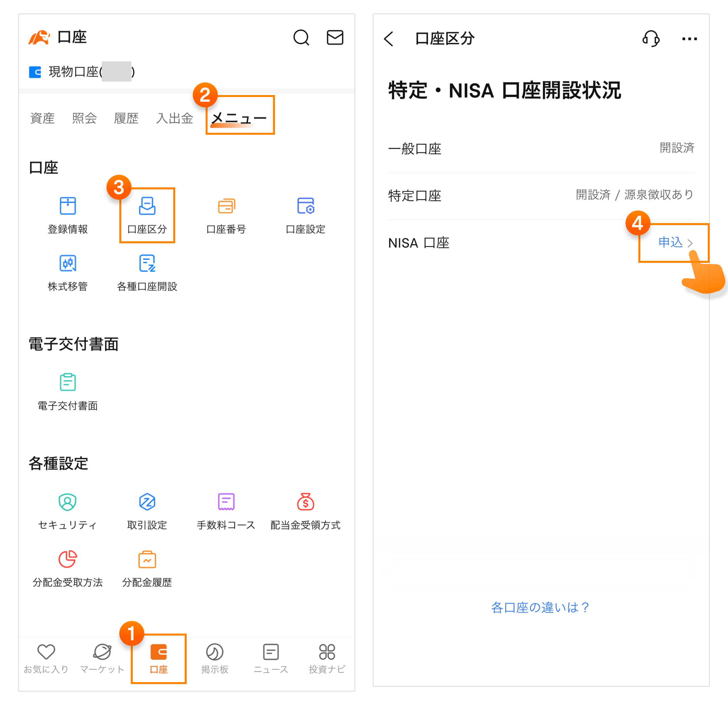Select the 口座区分 account type icon

(147, 206)
